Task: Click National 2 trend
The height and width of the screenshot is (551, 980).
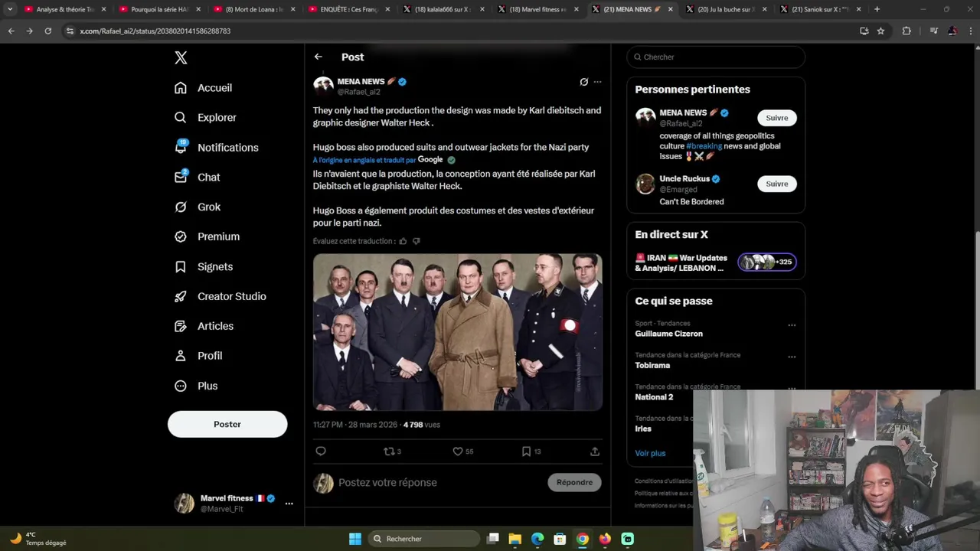Action: click(654, 397)
